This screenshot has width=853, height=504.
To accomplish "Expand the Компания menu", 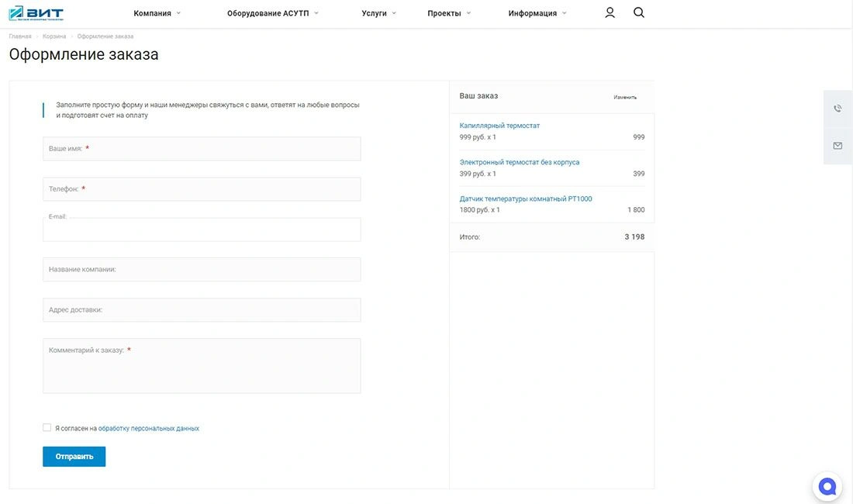I will tap(157, 13).
